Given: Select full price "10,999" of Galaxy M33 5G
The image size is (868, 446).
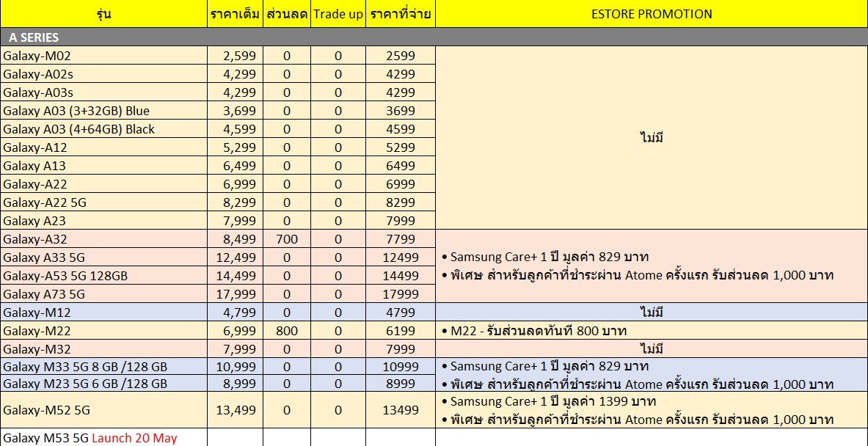Looking at the screenshot, I should click(236, 366).
